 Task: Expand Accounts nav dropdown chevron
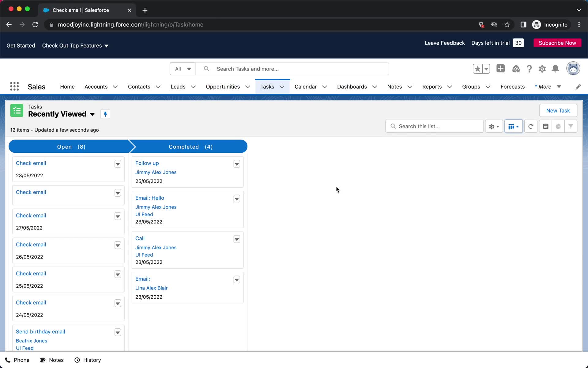115,87
